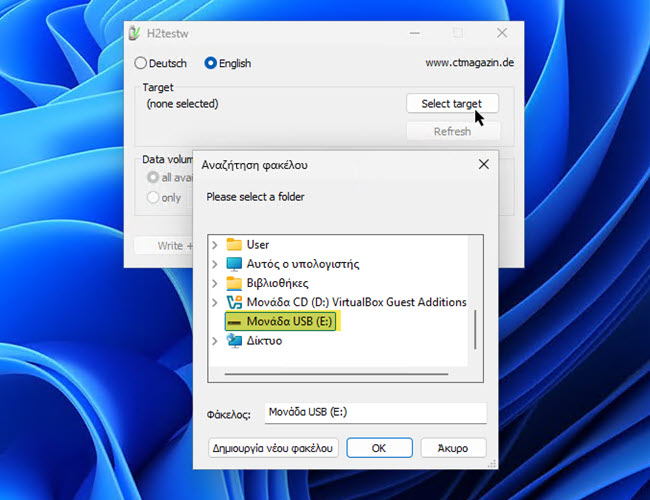Cancel with the Άκυρο button
The width and height of the screenshot is (650, 500).
tap(453, 448)
